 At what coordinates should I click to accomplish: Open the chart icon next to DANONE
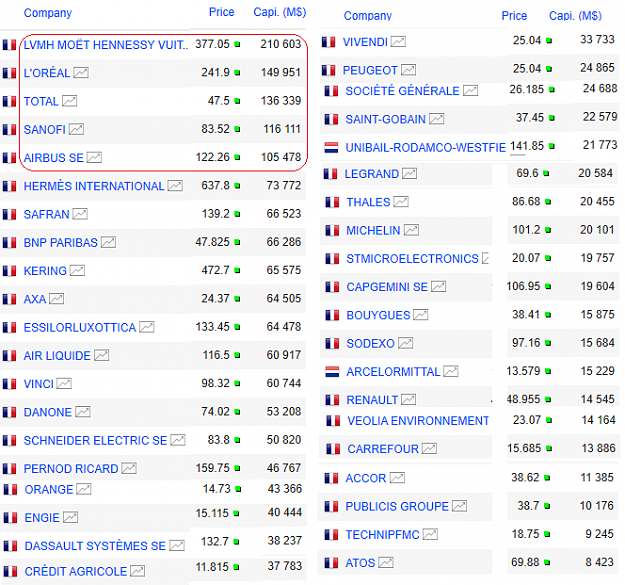(83, 412)
